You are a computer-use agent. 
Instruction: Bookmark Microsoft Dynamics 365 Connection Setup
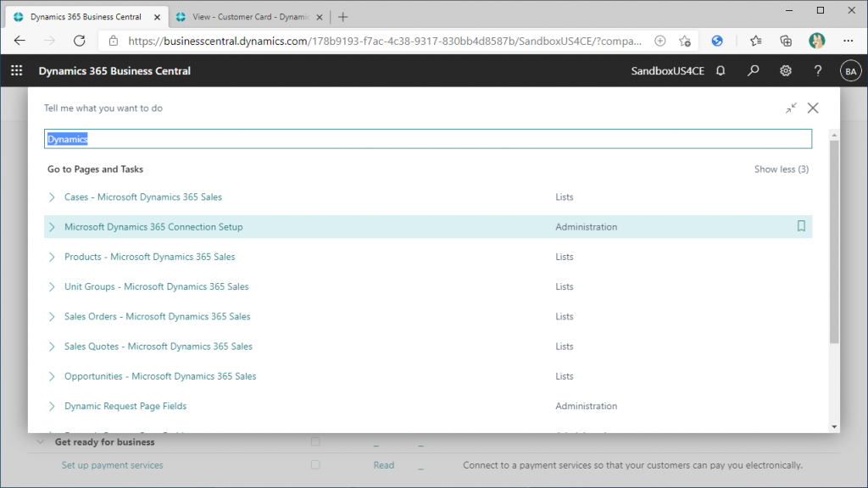click(801, 226)
